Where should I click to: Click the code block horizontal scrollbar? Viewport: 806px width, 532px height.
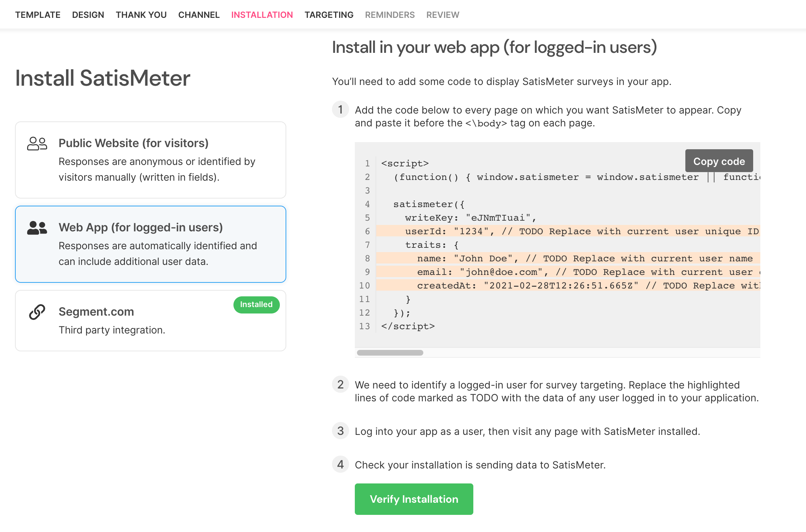(390, 353)
